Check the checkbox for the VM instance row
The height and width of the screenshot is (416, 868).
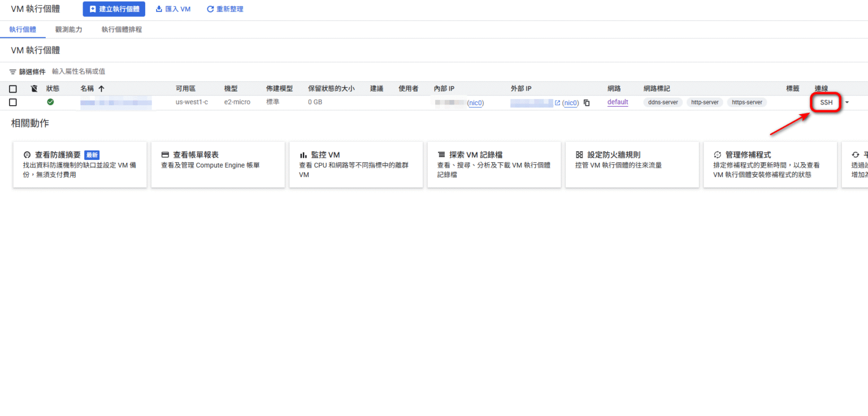(12, 102)
